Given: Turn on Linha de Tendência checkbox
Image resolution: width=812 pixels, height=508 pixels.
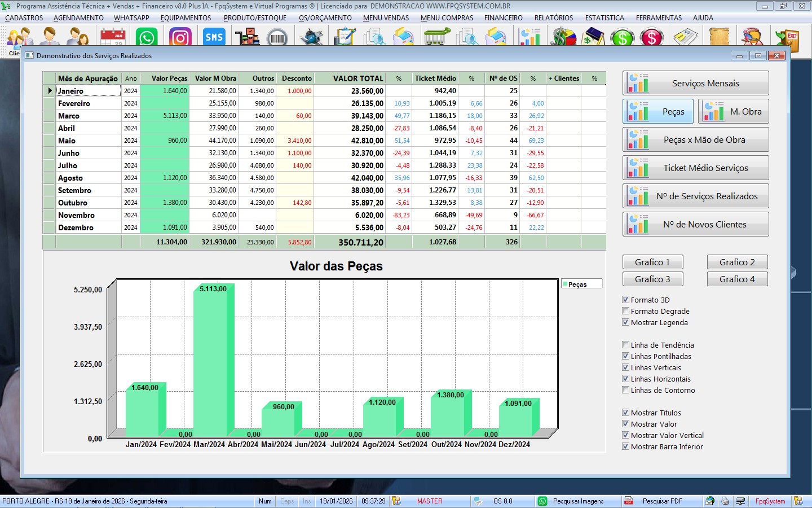Looking at the screenshot, I should 625,345.
